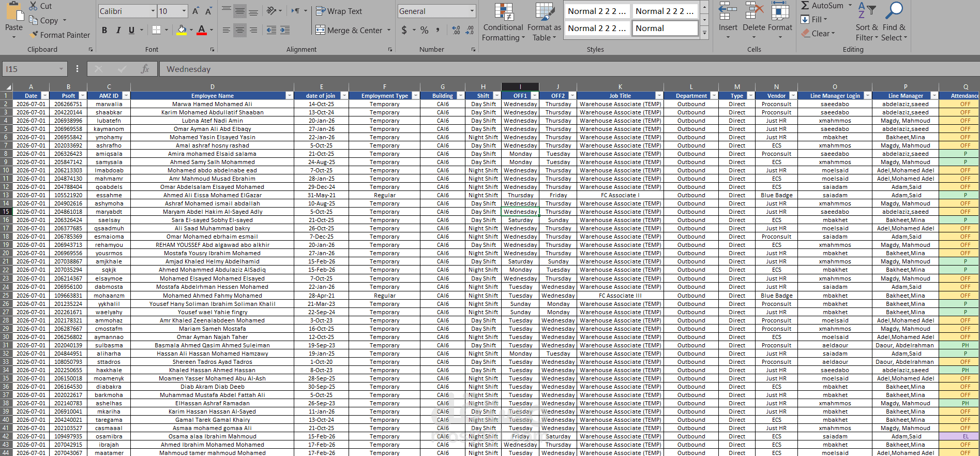Toggle Italic formatting
The image size is (980, 456).
tap(118, 30)
